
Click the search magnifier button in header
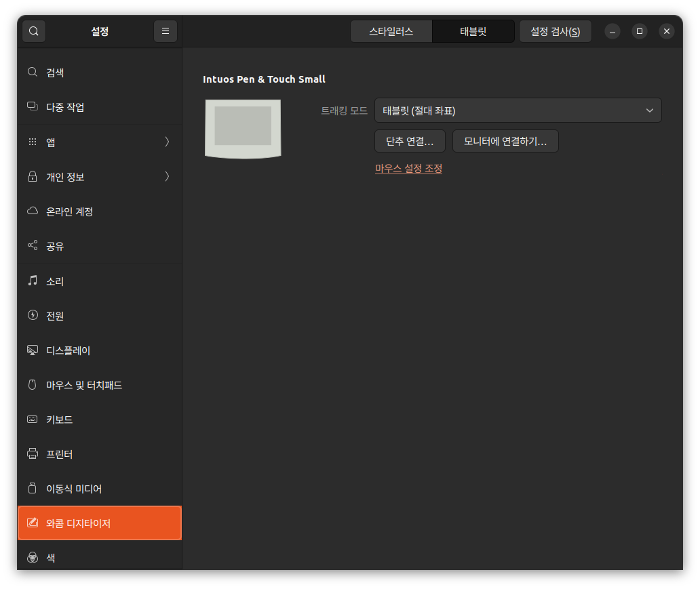point(34,31)
